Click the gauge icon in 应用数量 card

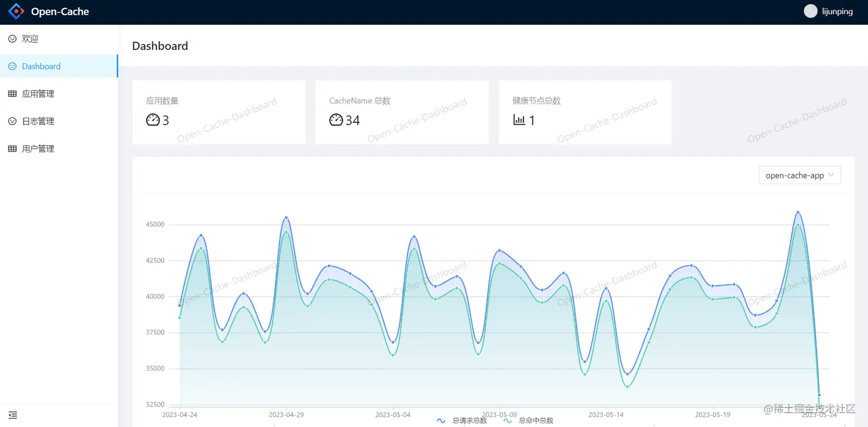pos(153,120)
